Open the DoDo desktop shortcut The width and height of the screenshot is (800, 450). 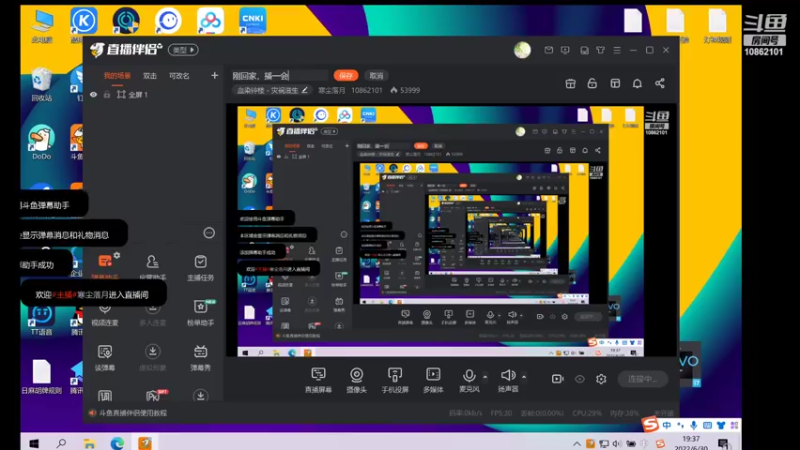(x=41, y=141)
